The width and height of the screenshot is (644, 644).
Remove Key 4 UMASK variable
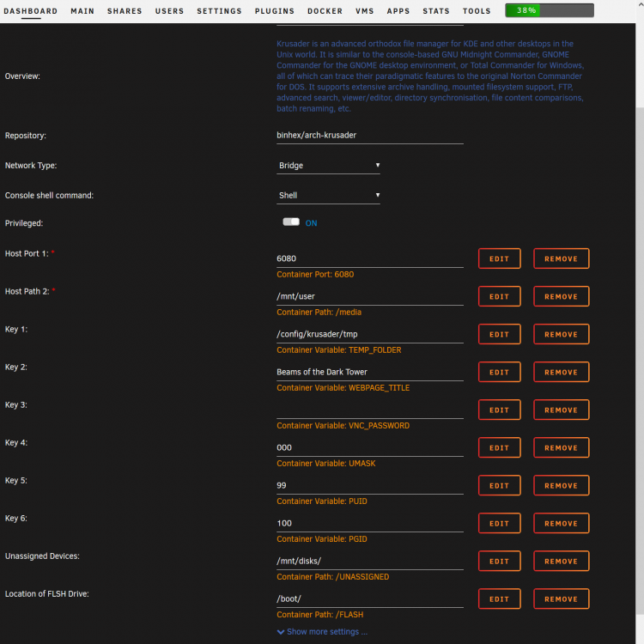click(x=561, y=447)
